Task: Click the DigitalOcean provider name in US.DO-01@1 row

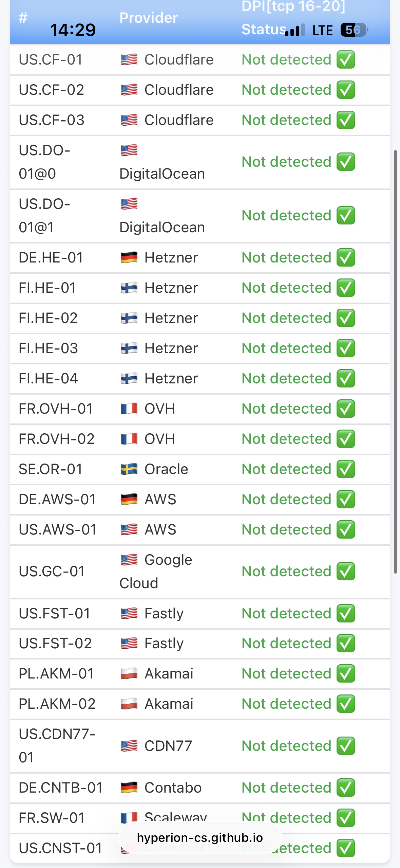Action: [x=162, y=228]
